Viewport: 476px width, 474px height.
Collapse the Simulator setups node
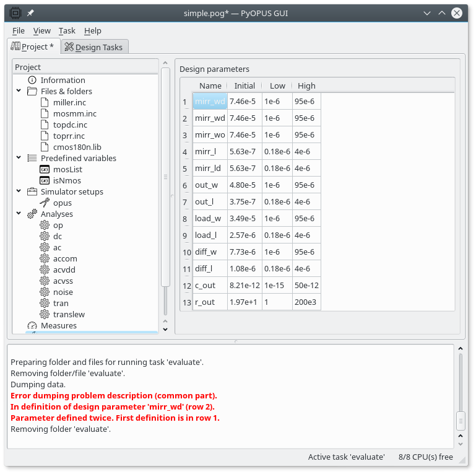[19, 191]
